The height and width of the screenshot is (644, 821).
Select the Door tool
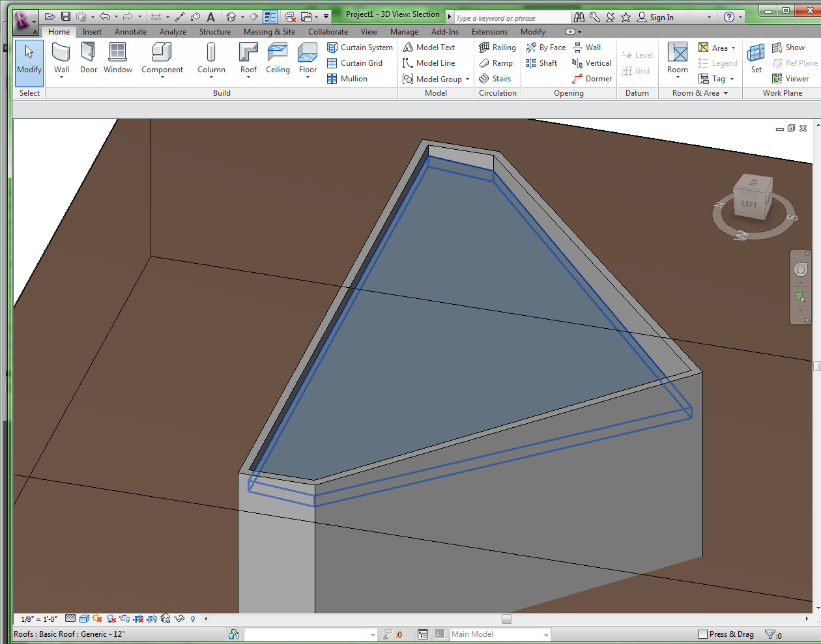tap(89, 59)
